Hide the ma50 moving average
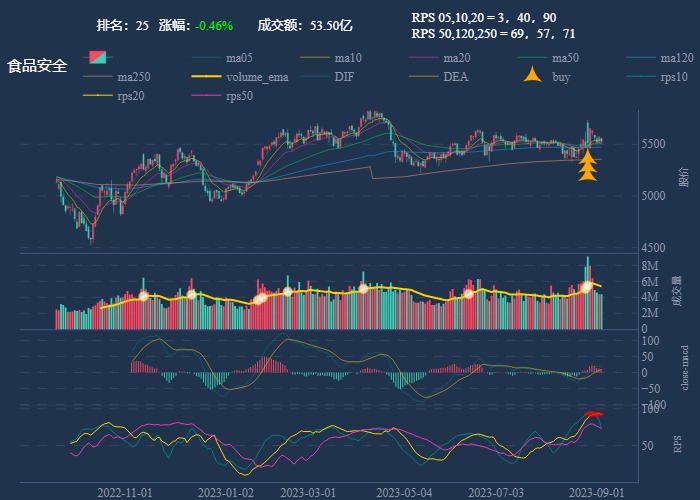This screenshot has width=700, height=500. pos(535,58)
